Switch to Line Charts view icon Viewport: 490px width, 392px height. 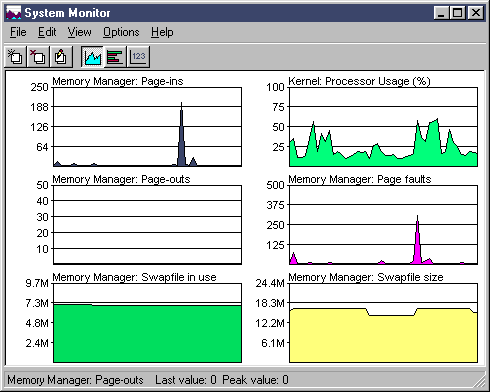[93, 57]
